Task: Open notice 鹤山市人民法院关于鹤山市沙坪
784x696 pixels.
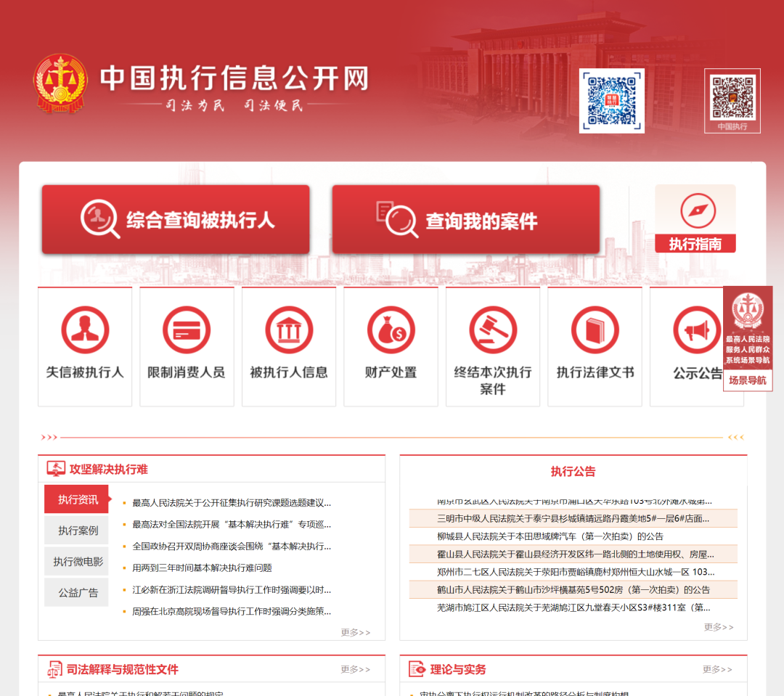Action: coord(573,590)
